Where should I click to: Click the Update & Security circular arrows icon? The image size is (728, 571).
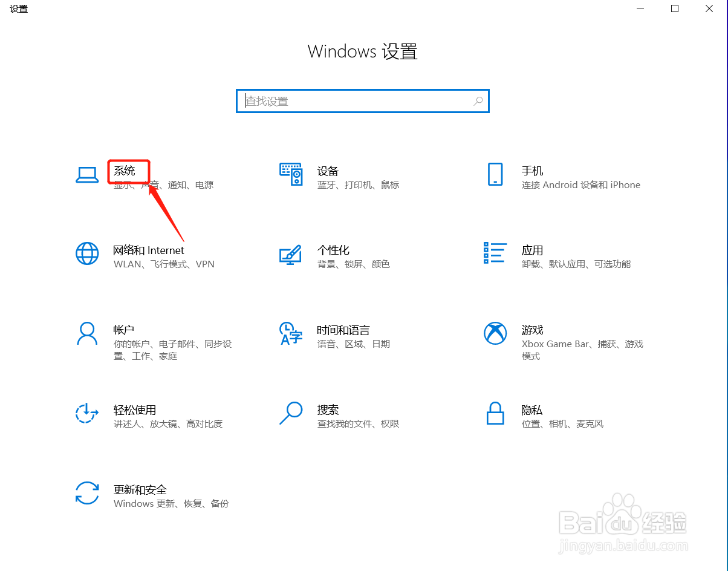click(88, 494)
